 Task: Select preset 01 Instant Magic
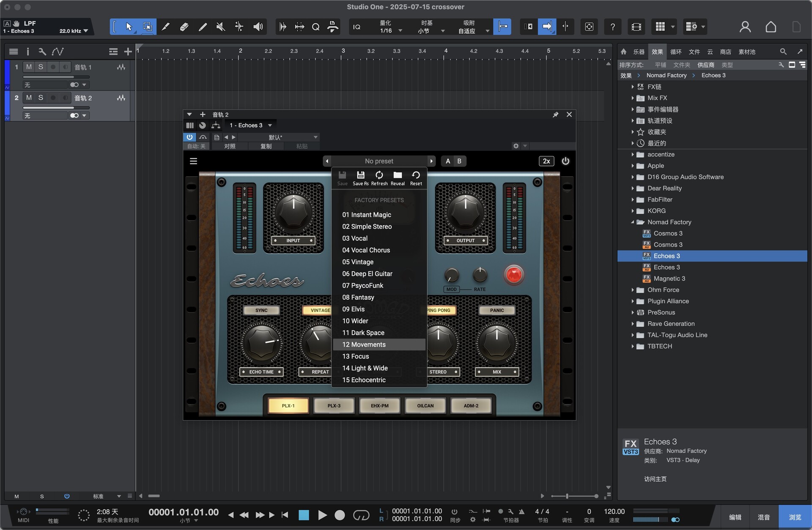pyautogui.click(x=379, y=215)
